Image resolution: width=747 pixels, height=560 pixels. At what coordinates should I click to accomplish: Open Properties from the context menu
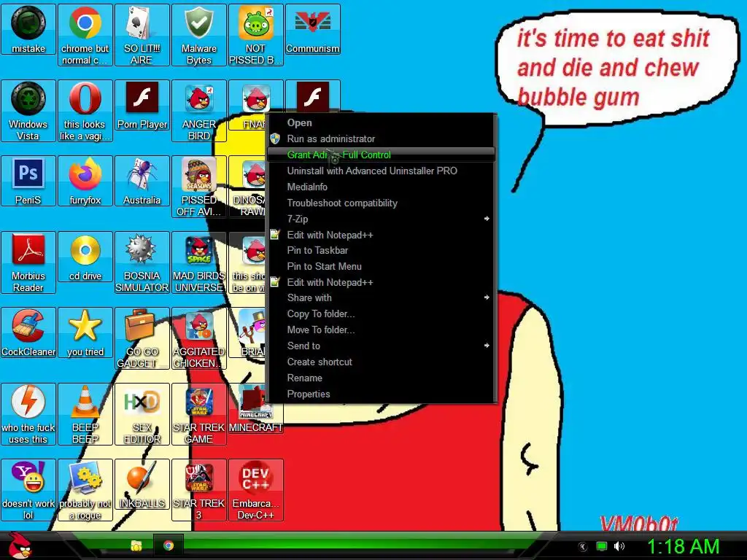pos(381,394)
